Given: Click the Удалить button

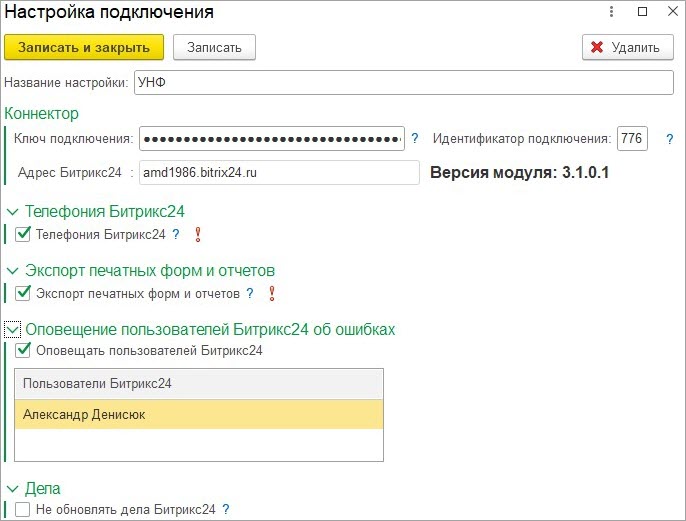Looking at the screenshot, I should [628, 47].
